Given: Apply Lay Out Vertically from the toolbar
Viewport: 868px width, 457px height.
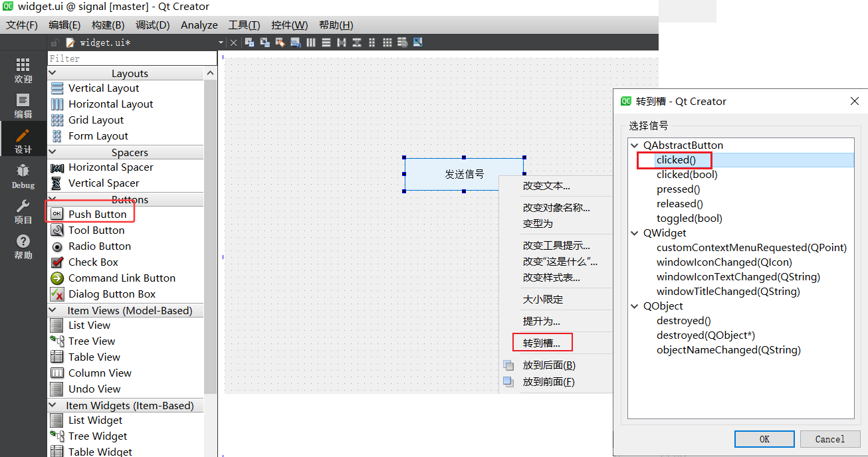Looking at the screenshot, I should (x=326, y=43).
